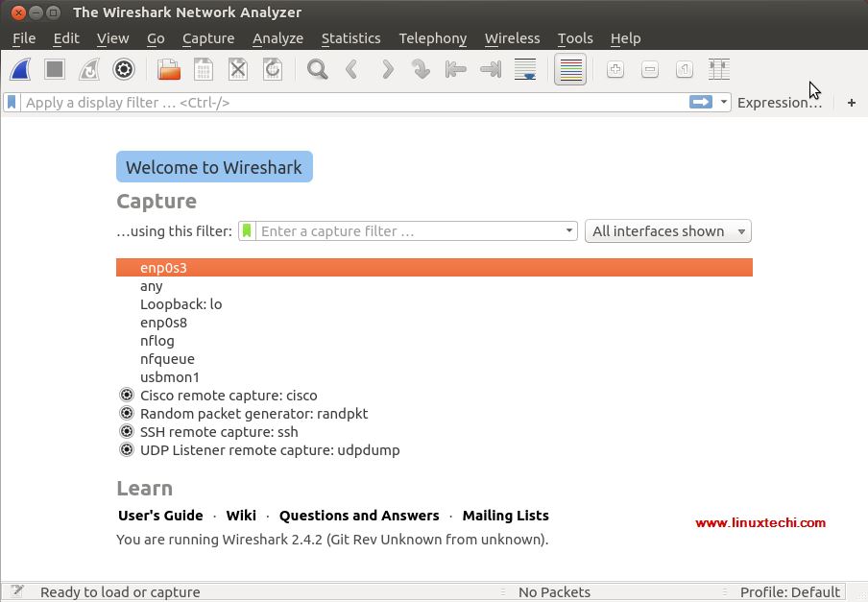The width and height of the screenshot is (868, 602).
Task: Jump to the first packet with the toolbar icon
Action: click(454, 69)
